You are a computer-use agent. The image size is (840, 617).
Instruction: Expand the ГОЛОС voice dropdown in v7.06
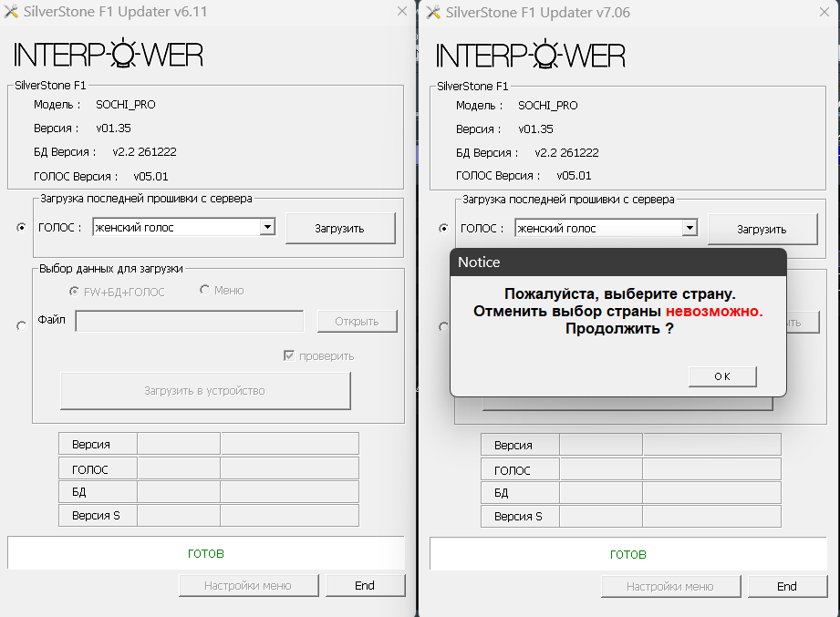689,228
